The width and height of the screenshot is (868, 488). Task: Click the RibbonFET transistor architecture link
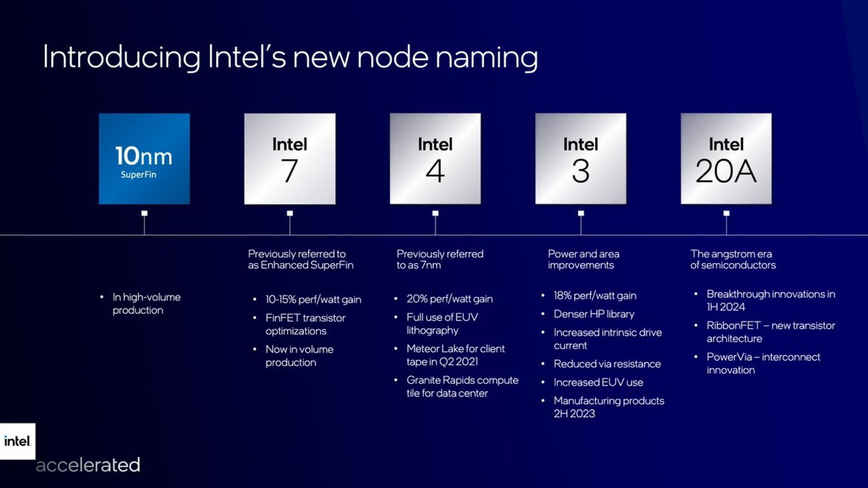click(x=769, y=331)
